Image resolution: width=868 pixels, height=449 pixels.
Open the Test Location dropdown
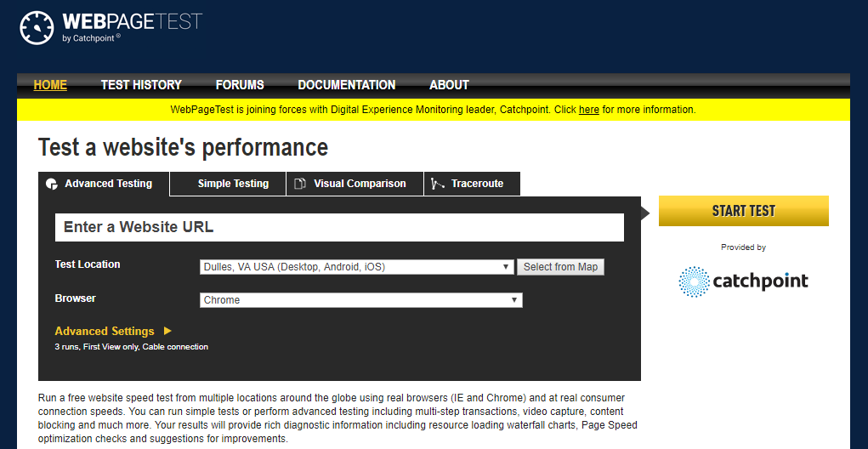357,267
